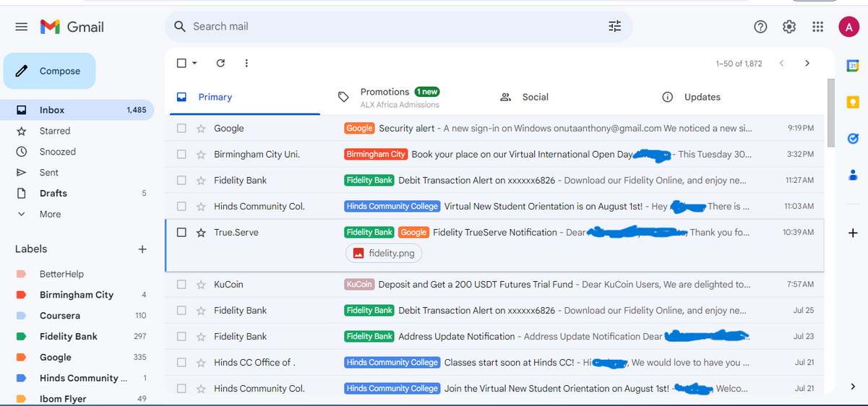Open the Hinds Community label in sidebar

coord(77,379)
